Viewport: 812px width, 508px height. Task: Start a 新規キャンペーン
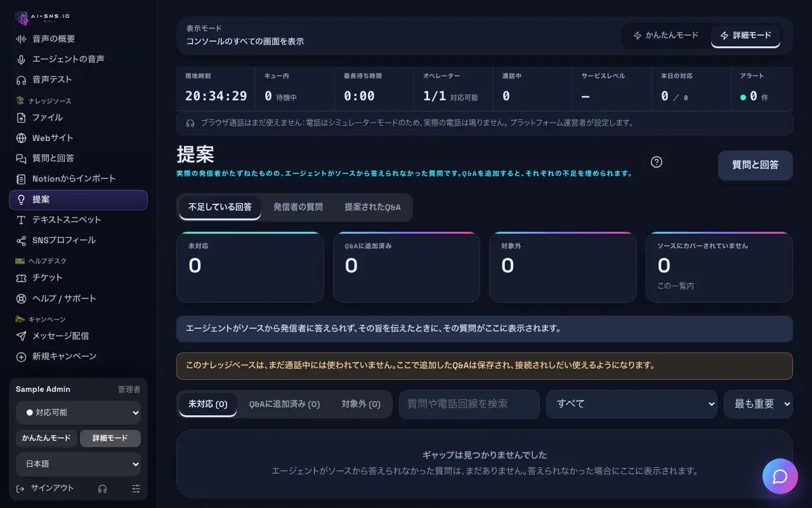(x=78, y=356)
